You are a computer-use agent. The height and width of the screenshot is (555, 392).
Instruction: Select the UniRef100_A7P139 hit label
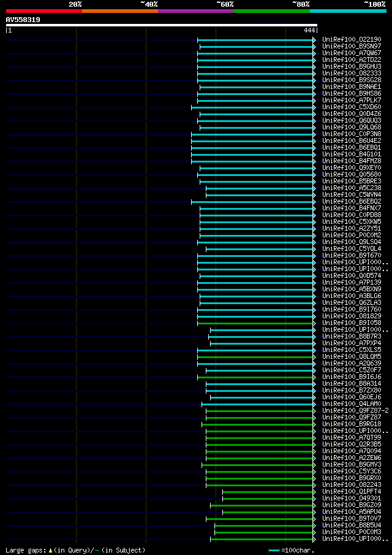(352, 283)
